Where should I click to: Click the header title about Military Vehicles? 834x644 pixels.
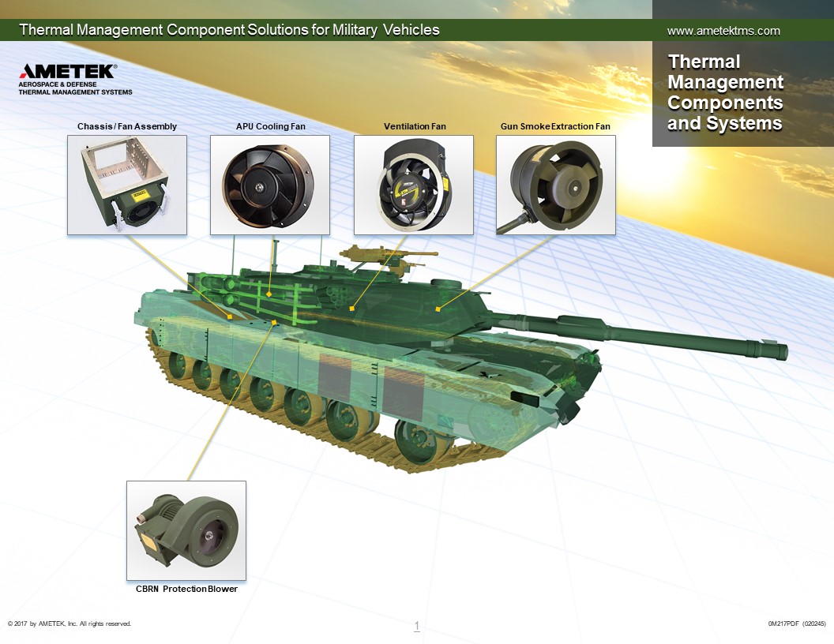coord(229,30)
